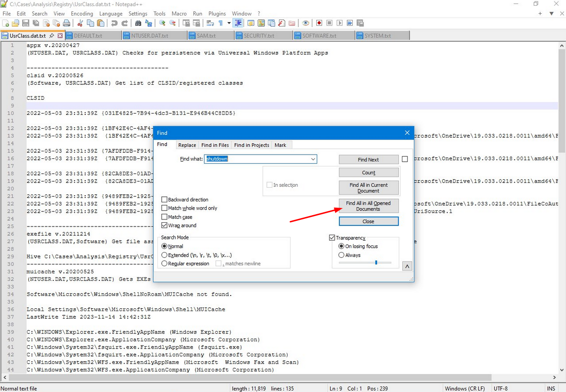566x392 pixels.
Task: Collapse the Find dialog with the caret button
Action: click(x=407, y=267)
